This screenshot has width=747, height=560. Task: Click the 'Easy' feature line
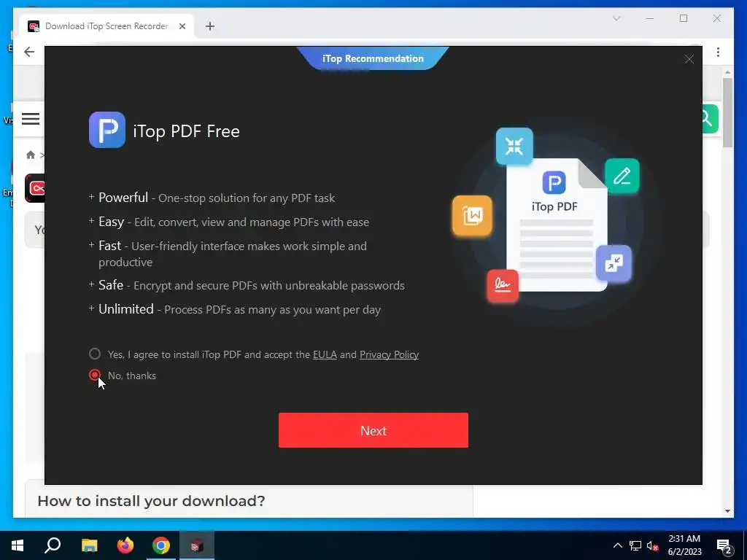pos(228,222)
